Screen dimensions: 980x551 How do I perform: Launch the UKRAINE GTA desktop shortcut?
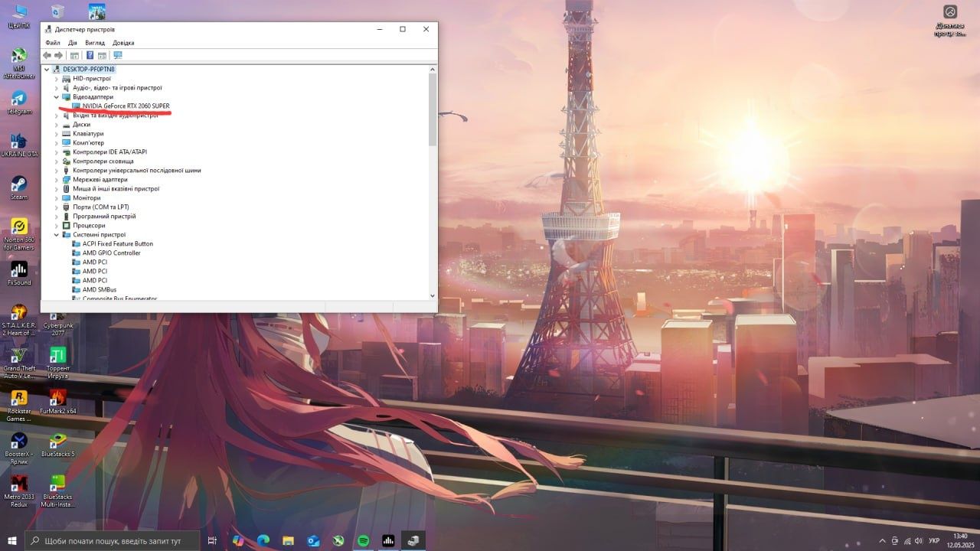(x=19, y=145)
